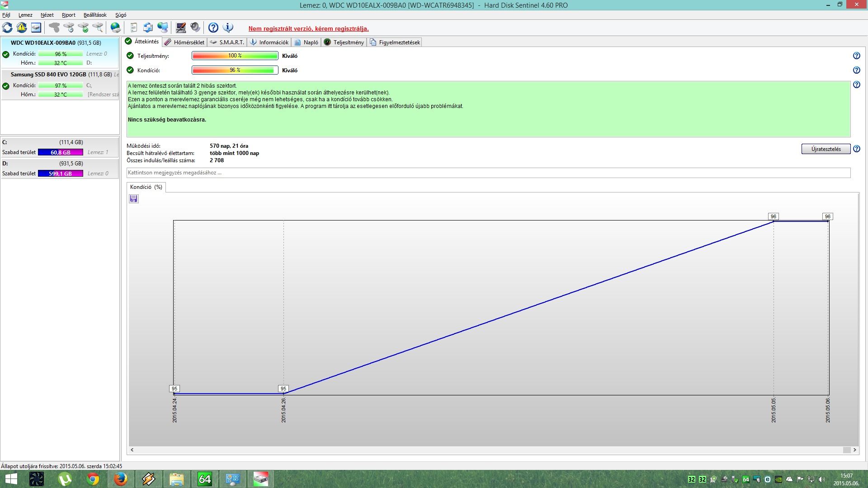Screen dimensions: 868x488
Task: Switch to the S.M.A.R.T. tab
Action: pos(227,42)
